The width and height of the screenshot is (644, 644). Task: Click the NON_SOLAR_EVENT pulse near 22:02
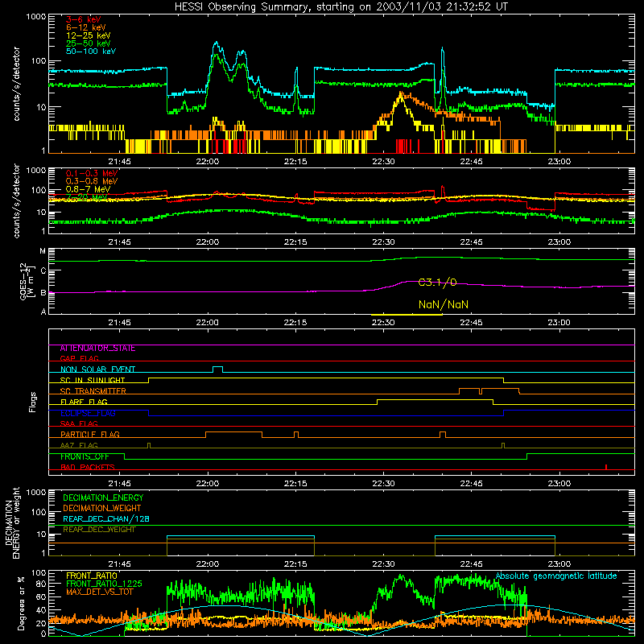point(218,369)
